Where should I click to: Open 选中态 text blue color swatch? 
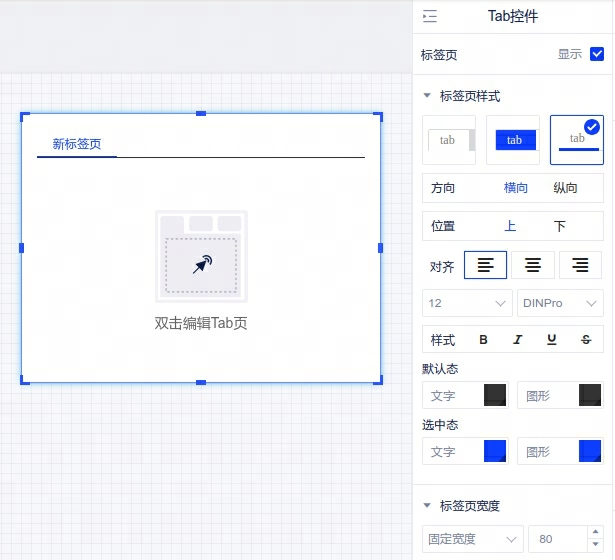(x=494, y=452)
